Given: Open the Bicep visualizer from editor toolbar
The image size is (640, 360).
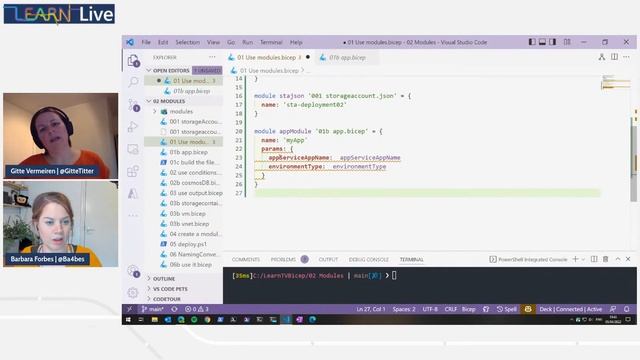Looking at the screenshot, I should pyautogui.click(x=602, y=57).
